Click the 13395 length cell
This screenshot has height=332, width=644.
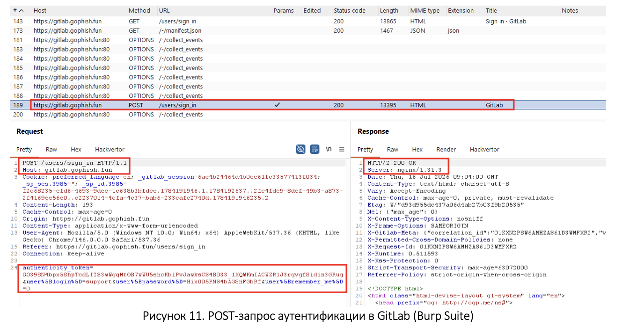(388, 105)
